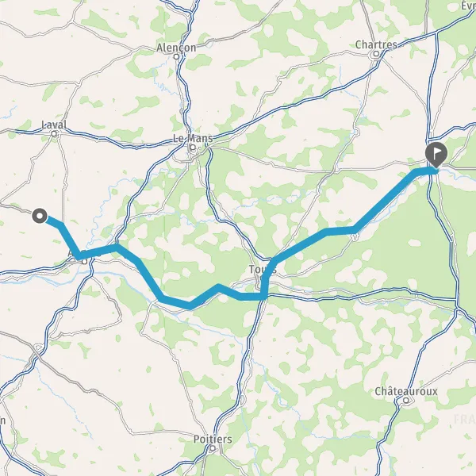Click the Poitiers city label
The height and width of the screenshot is (476, 476).
click(x=213, y=439)
